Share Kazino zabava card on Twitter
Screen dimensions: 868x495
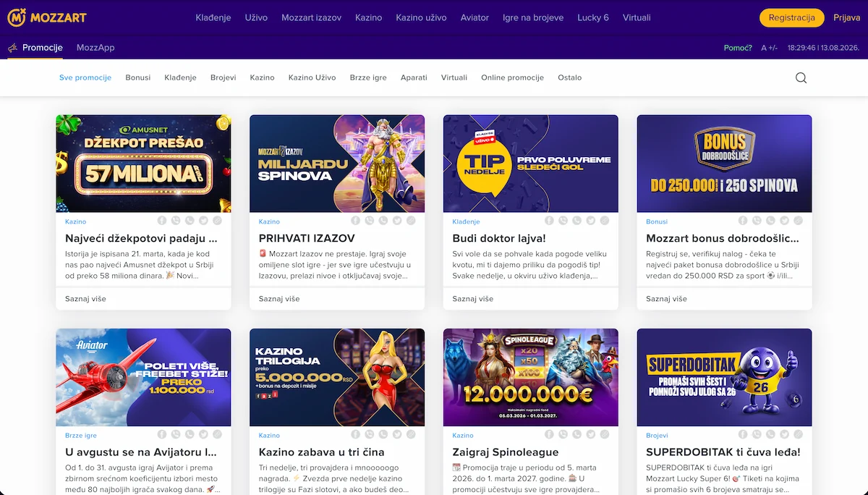tap(397, 434)
